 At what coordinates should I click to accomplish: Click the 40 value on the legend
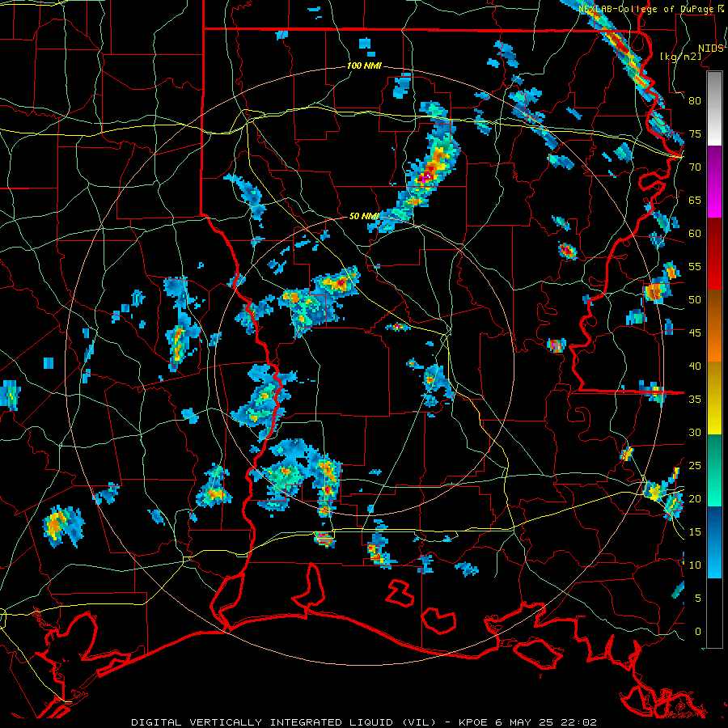(695, 366)
